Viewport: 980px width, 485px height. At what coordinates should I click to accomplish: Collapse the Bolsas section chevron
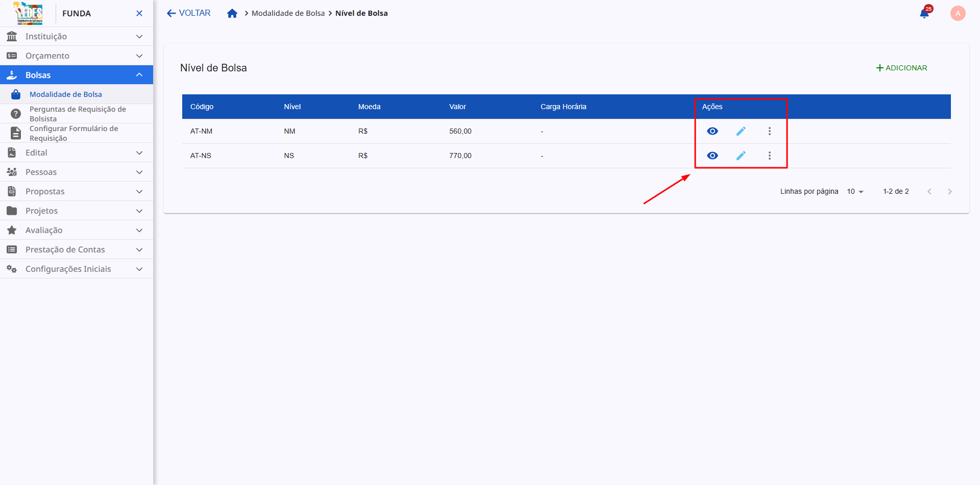[x=139, y=74]
